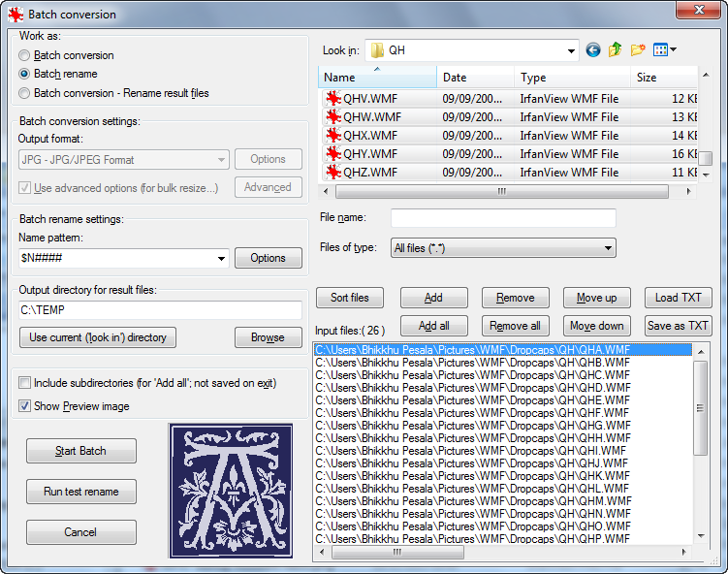728x574 pixels.
Task: Select the Batch conversion radio button
Action: click(x=24, y=55)
